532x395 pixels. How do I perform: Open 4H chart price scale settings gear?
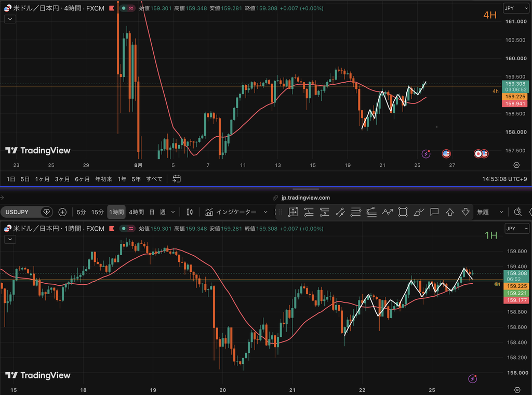(x=516, y=165)
